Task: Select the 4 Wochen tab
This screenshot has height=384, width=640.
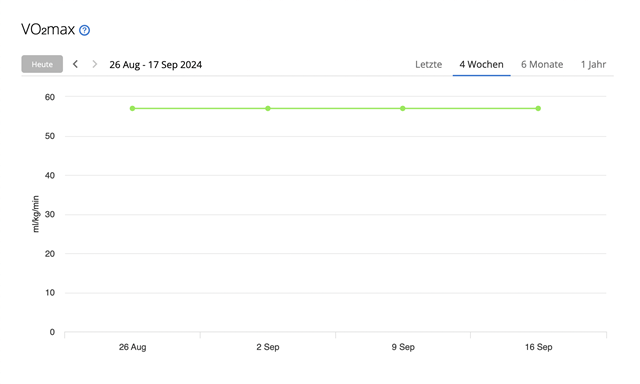Action: [x=482, y=64]
